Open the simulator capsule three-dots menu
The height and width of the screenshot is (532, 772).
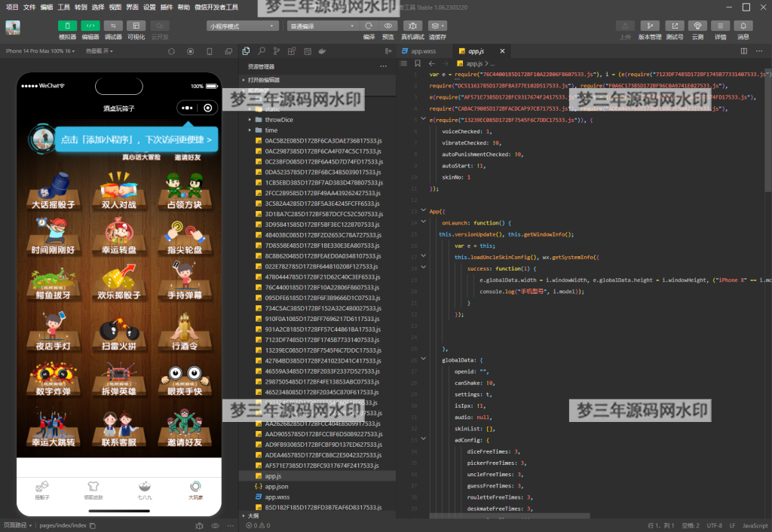(x=187, y=108)
